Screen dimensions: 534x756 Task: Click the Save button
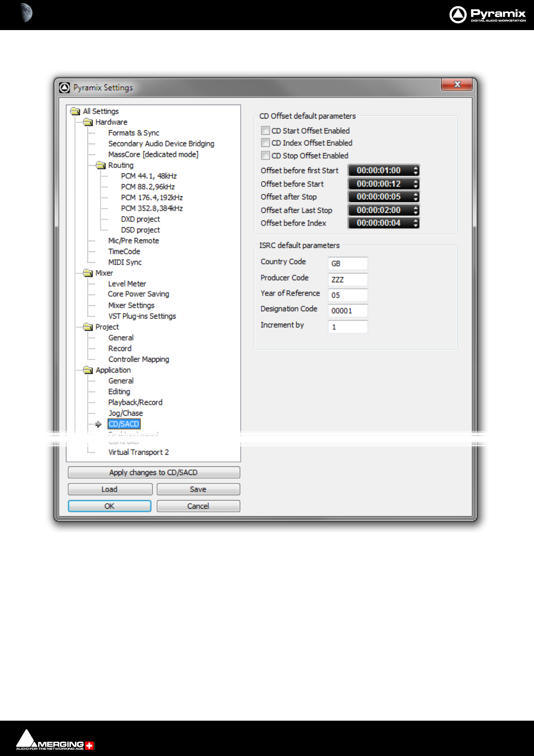click(198, 489)
